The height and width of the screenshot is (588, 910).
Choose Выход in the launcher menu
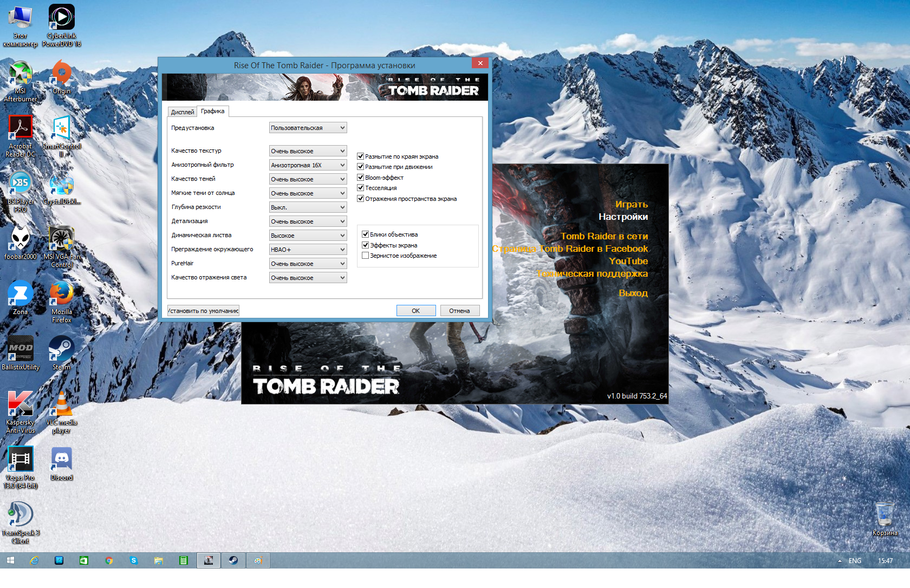[x=633, y=293]
